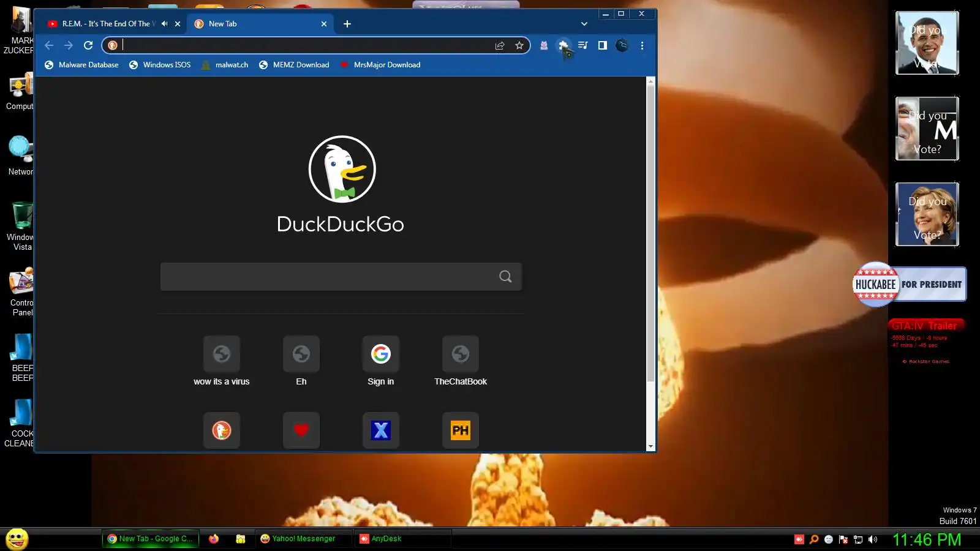Select the Windows Vista recycle bin icon
Screen dimensions: 980x551
[x=21, y=227]
